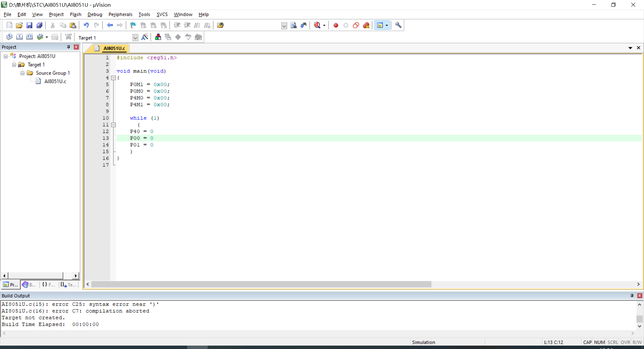Open the Find text search icon
This screenshot has width=644, height=349.
coord(293,25)
